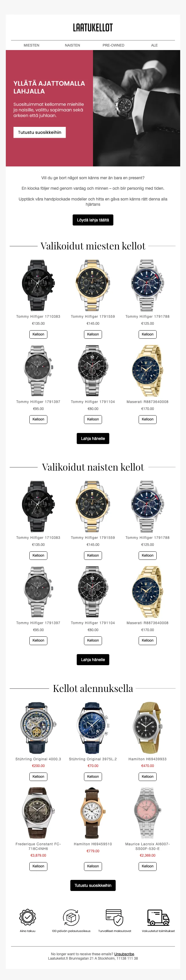Image resolution: width=186 pixels, height=980 pixels.
Task: Open the MIESTEN menu item
Action: [31, 45]
